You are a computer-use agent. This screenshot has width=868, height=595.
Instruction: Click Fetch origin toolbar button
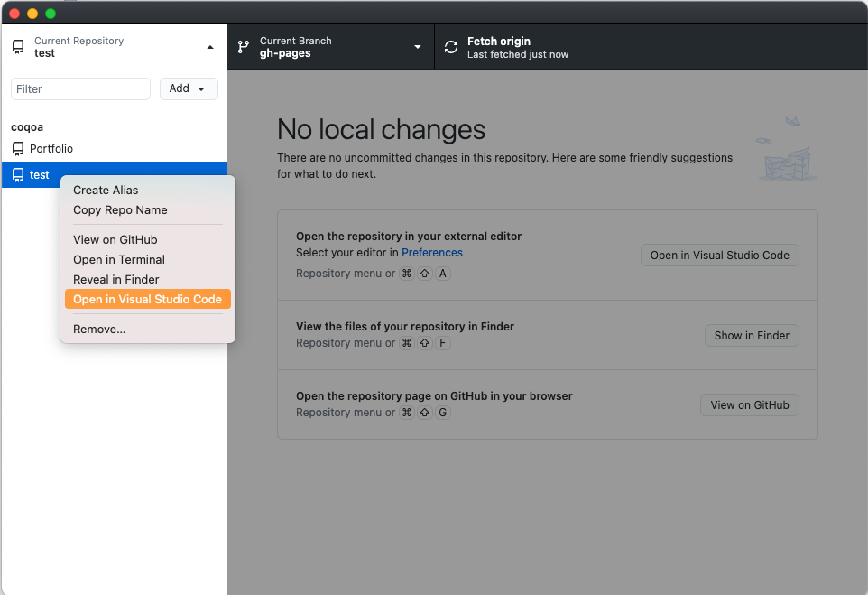click(538, 47)
